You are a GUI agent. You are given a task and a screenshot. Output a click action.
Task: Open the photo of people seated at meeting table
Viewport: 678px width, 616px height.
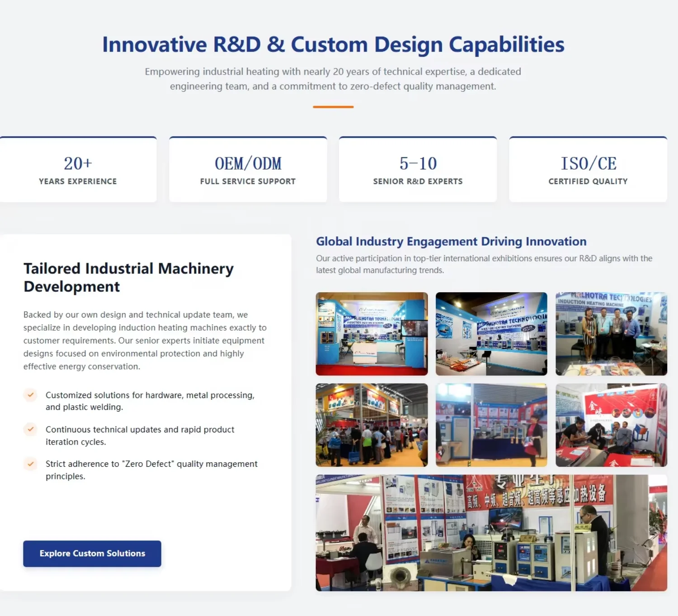point(611,425)
